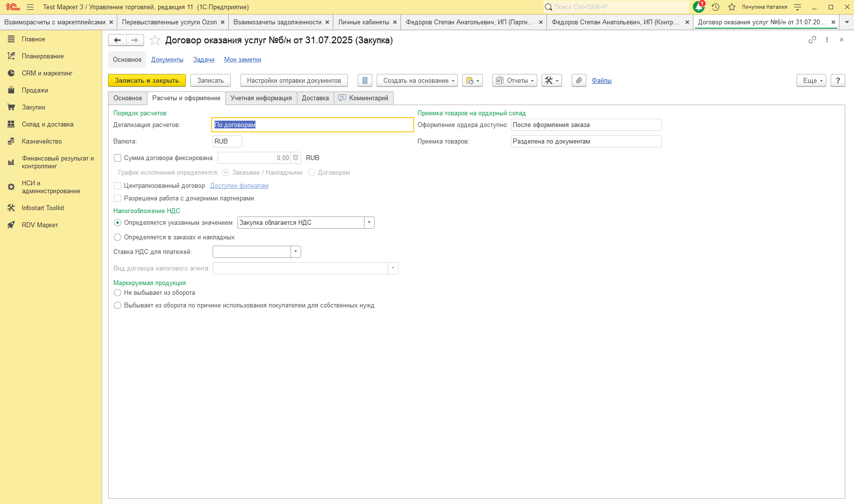Open the history clock icon
The height and width of the screenshot is (504, 854).
[715, 7]
